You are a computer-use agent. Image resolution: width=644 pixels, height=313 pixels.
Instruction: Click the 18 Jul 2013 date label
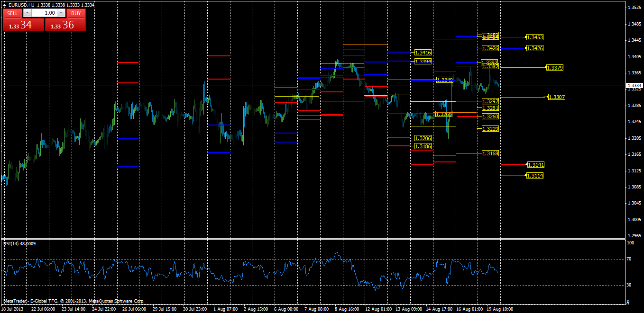[12, 309]
